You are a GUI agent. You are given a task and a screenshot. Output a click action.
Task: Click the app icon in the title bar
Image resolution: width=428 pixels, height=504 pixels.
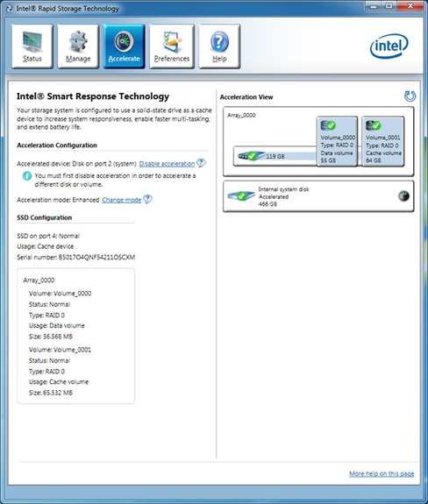pyautogui.click(x=10, y=9)
